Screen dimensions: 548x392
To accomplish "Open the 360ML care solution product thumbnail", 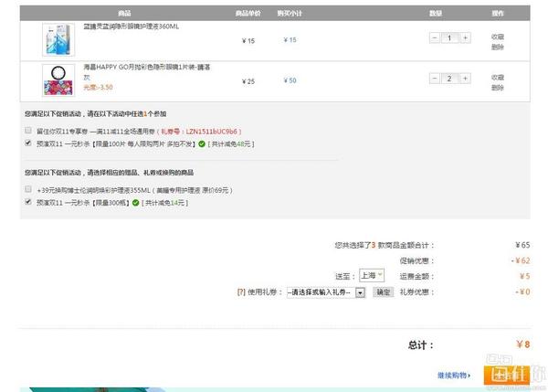I will coord(58,39).
